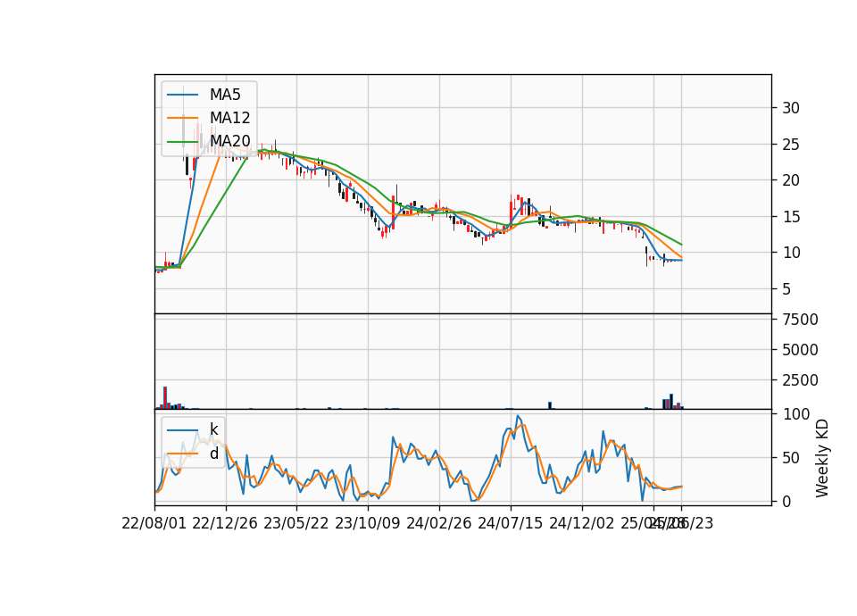This screenshot has height=616, width=857.
Task: Click the volume axis value 5000
Action: tap(800, 350)
